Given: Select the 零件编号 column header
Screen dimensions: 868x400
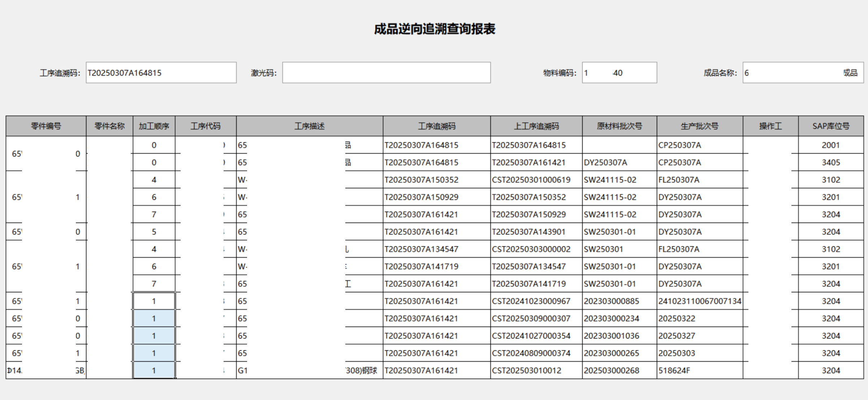Looking at the screenshot, I should click(x=46, y=126).
